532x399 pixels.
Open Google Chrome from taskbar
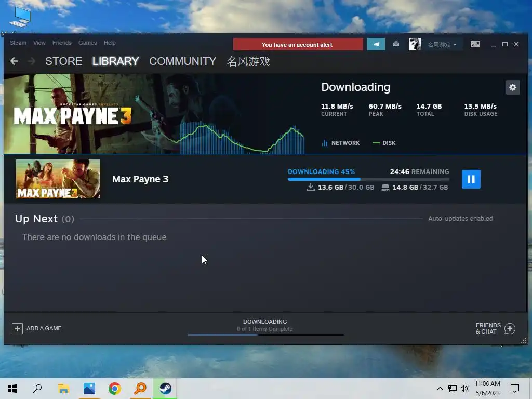point(115,389)
